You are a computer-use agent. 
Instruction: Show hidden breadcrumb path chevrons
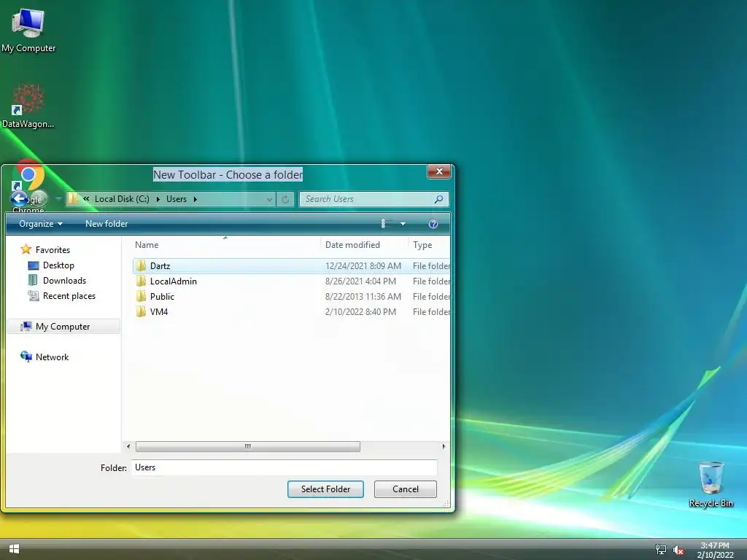pos(86,199)
